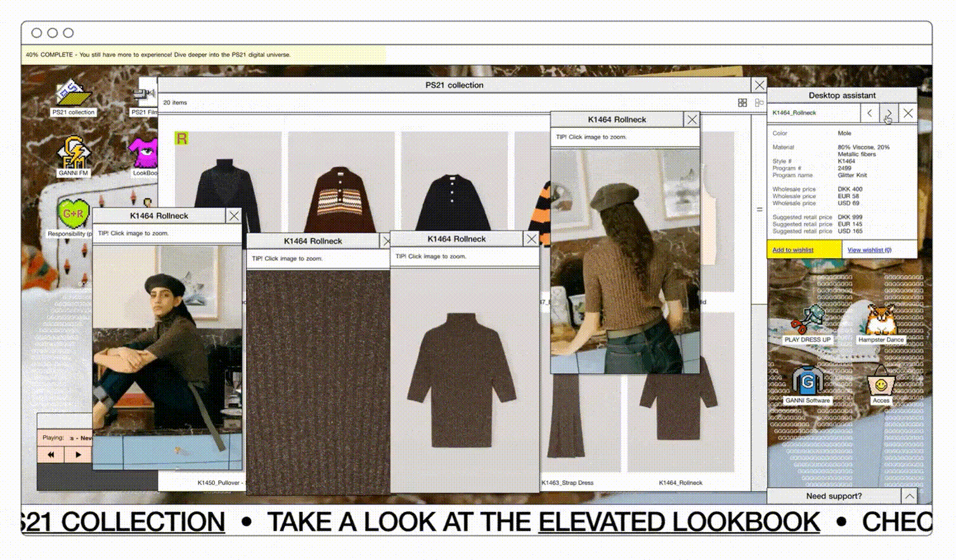The image size is (956, 560).
Task: Click Add to wishlist button
Action: tap(793, 250)
